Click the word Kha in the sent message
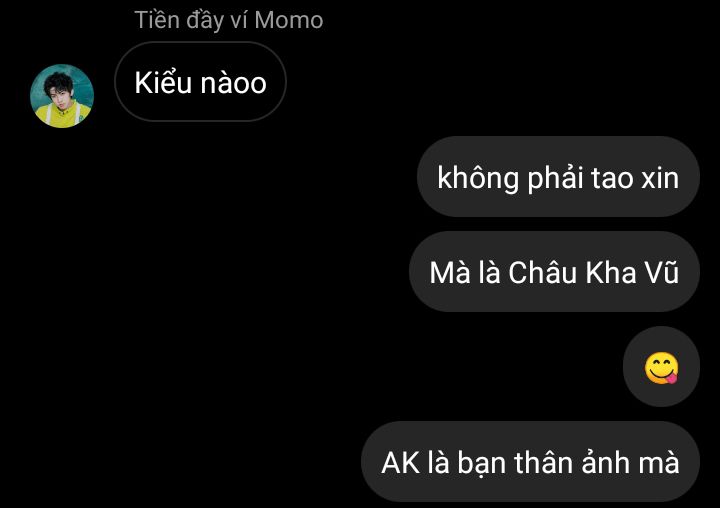The width and height of the screenshot is (720, 508). [611, 272]
